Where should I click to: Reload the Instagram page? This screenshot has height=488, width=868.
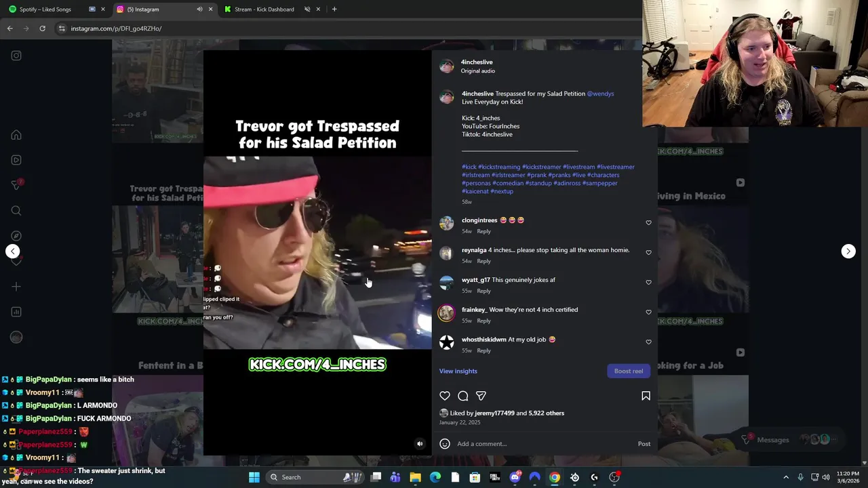pos(42,28)
